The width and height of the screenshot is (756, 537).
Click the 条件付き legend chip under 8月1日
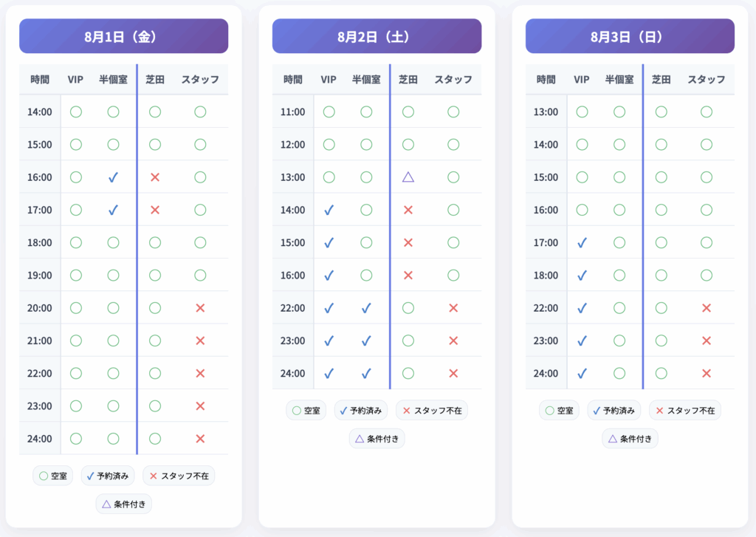pyautogui.click(x=124, y=504)
